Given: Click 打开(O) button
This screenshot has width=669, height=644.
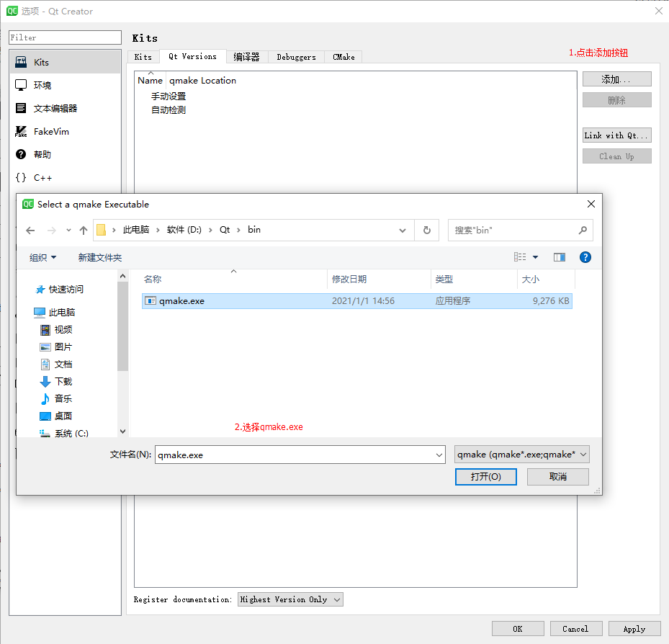Looking at the screenshot, I should [486, 477].
